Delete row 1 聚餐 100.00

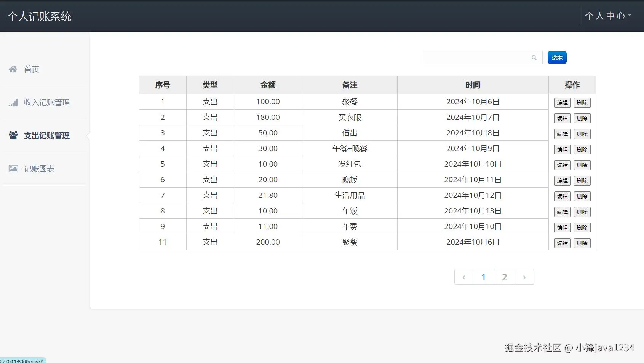coord(582,103)
